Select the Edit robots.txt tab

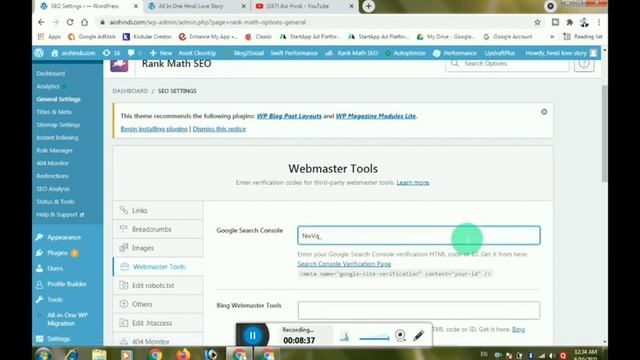pyautogui.click(x=158, y=286)
